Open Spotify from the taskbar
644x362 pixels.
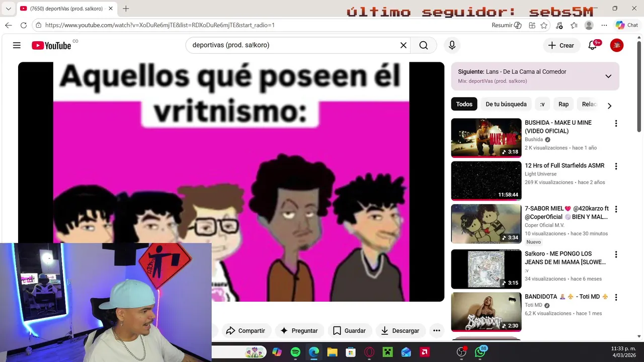pos(295,352)
